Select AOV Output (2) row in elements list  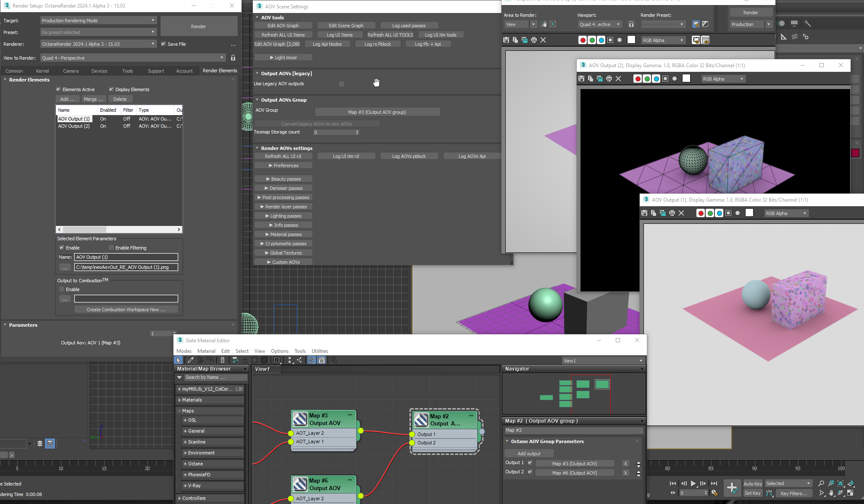click(x=74, y=126)
